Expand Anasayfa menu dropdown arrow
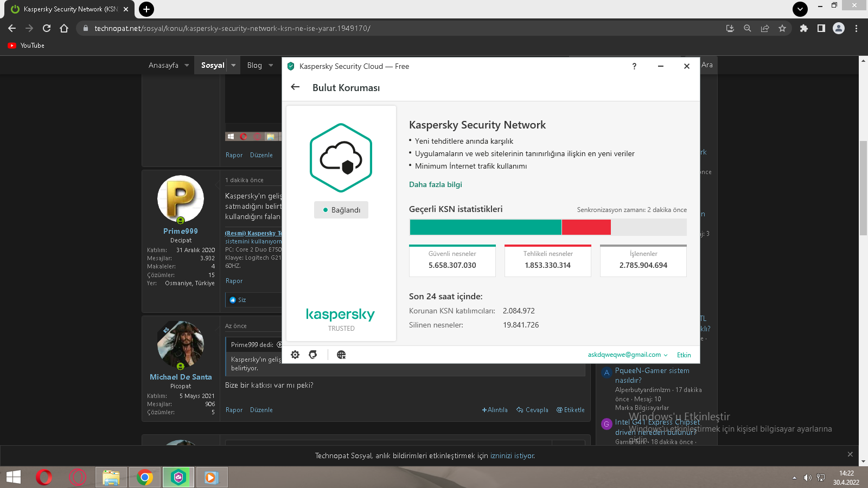This screenshot has width=868, height=488. tap(187, 65)
